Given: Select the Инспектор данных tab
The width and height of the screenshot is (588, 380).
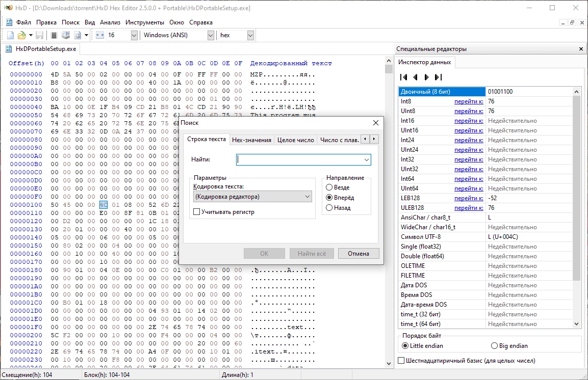Looking at the screenshot, I should click(x=424, y=62).
